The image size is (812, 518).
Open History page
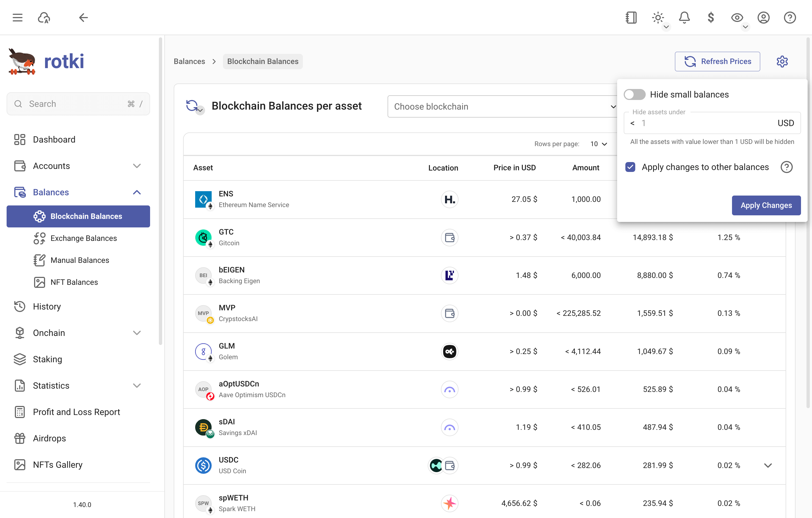point(78,306)
